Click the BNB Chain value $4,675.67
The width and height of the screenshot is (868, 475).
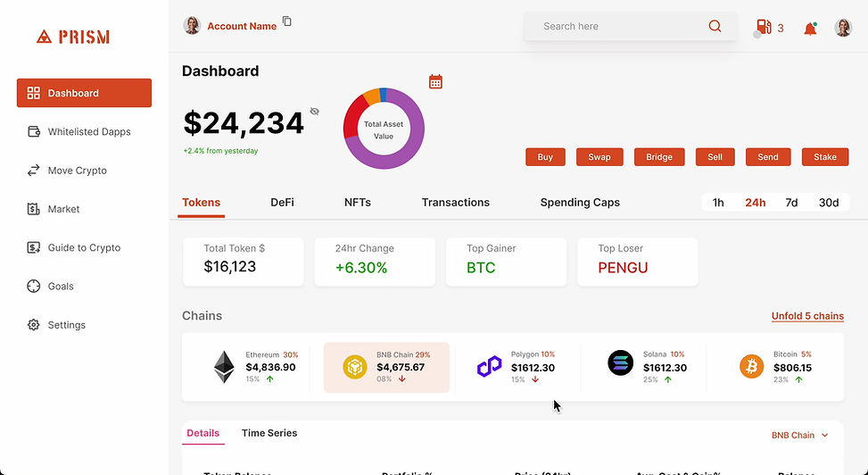(401, 367)
